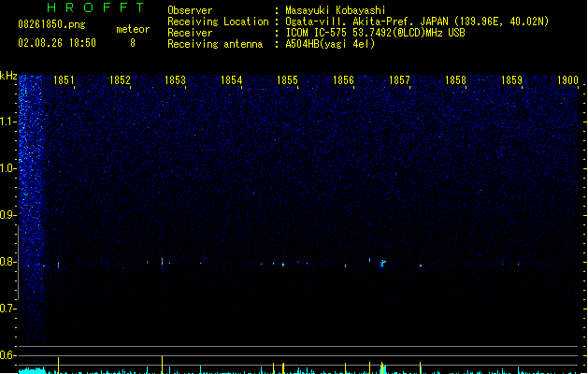Click the meteor label

[x=133, y=29]
